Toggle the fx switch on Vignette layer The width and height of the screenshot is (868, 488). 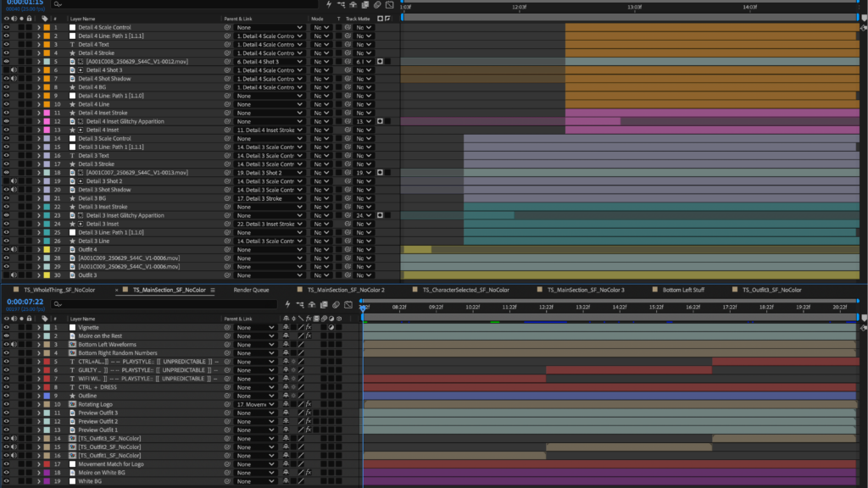[x=309, y=328]
